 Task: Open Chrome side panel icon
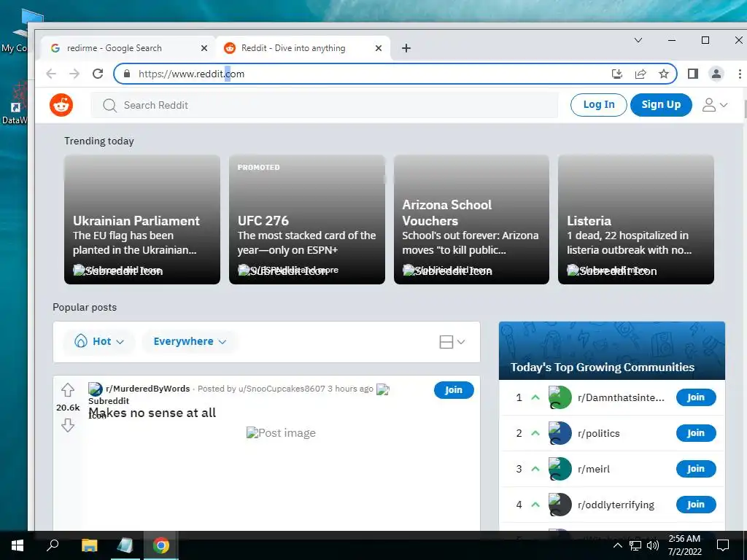pyautogui.click(x=693, y=74)
